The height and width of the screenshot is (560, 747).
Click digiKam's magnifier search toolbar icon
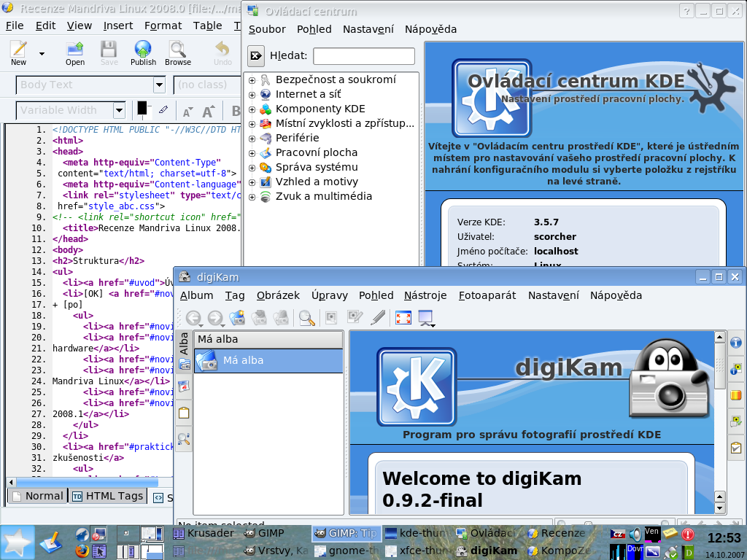[307, 318]
